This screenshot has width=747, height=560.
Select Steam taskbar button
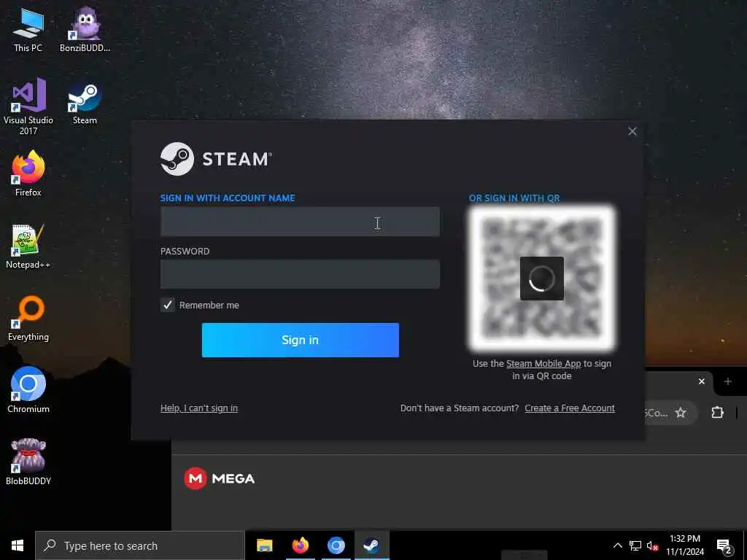[x=371, y=545]
